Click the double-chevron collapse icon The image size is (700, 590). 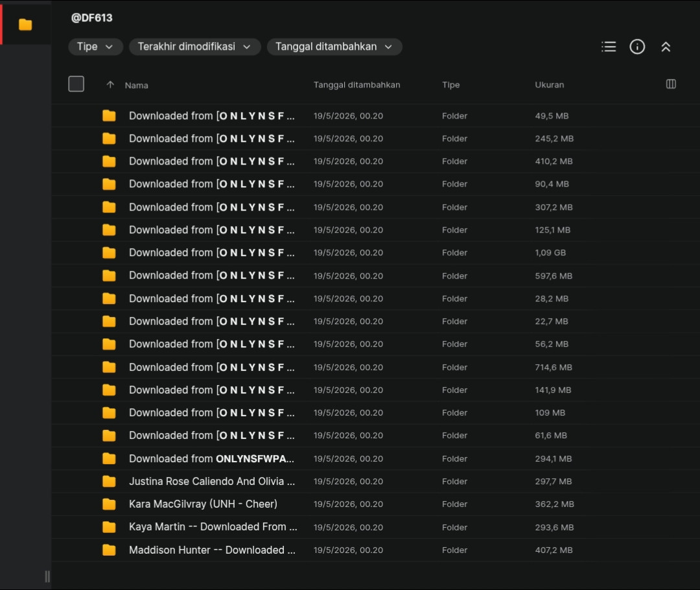click(x=666, y=47)
